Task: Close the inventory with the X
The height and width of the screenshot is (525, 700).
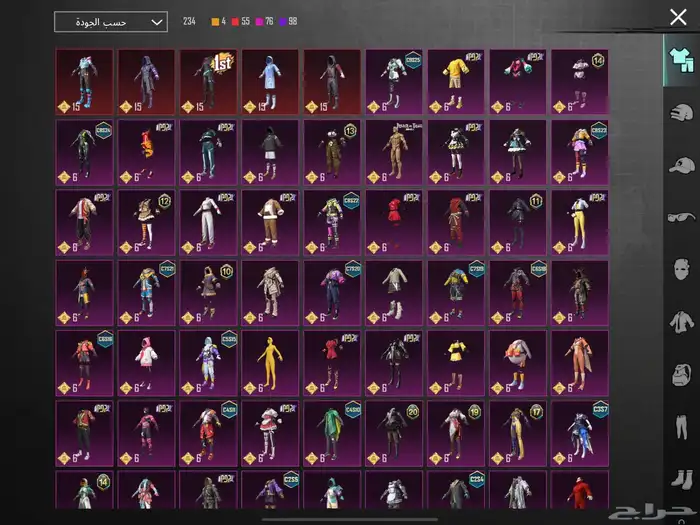Action: click(678, 17)
